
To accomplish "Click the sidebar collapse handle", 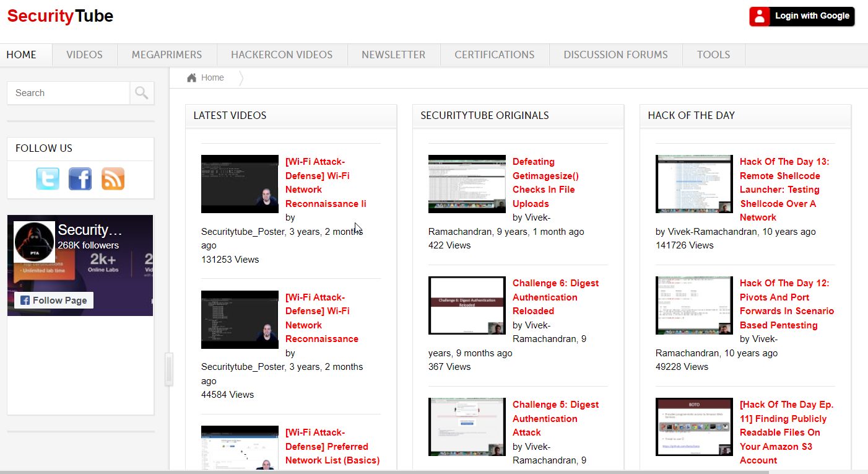I will tap(168, 369).
